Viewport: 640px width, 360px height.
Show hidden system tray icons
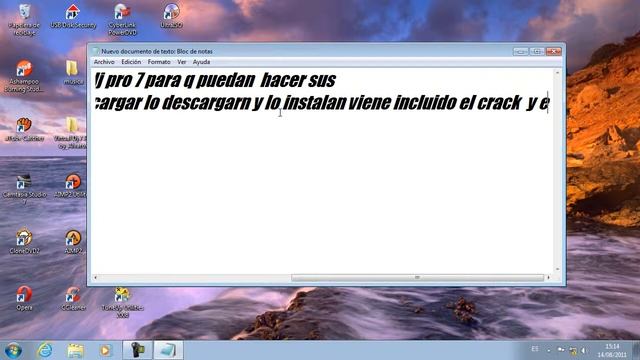click(549, 350)
